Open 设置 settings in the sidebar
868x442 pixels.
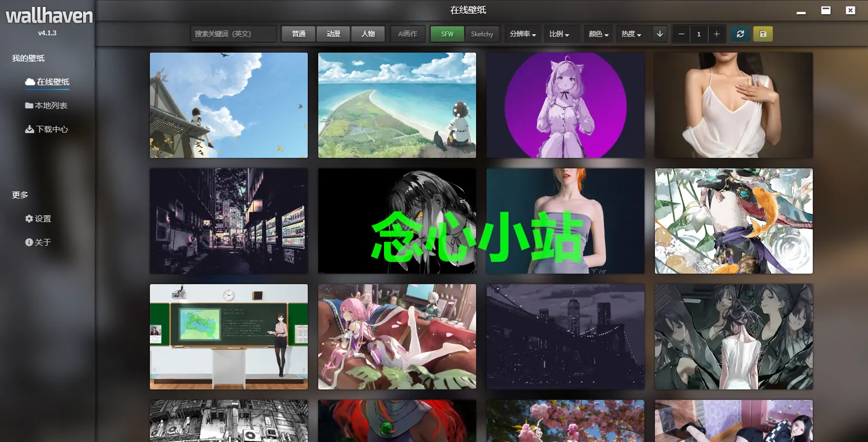click(x=38, y=219)
